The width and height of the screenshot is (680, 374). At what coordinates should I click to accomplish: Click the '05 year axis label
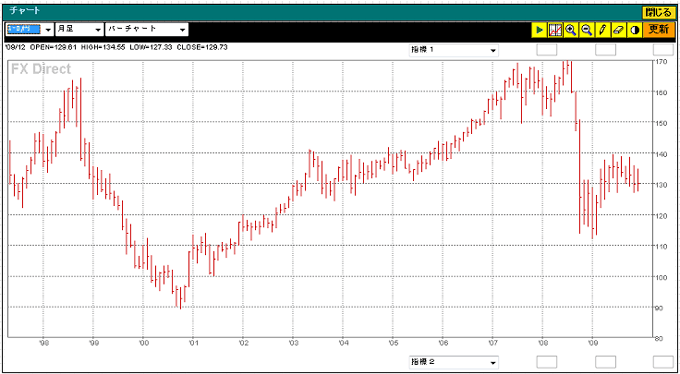click(x=393, y=343)
